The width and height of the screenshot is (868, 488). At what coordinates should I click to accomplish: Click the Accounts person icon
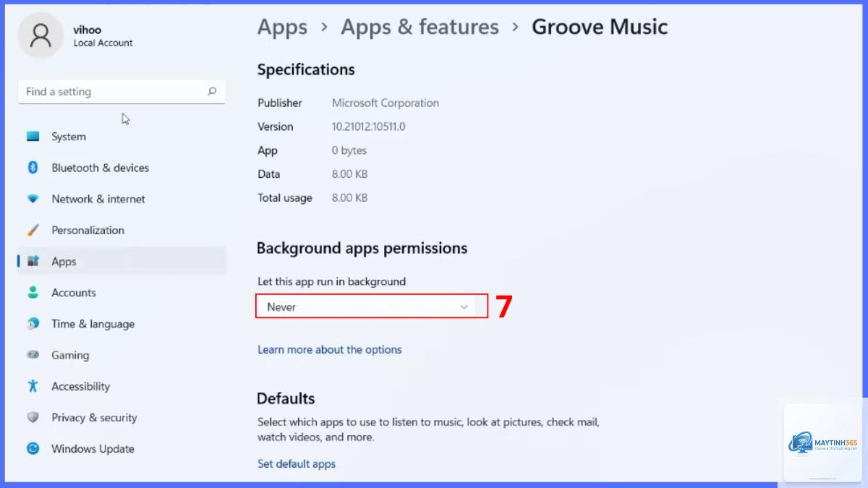33,292
